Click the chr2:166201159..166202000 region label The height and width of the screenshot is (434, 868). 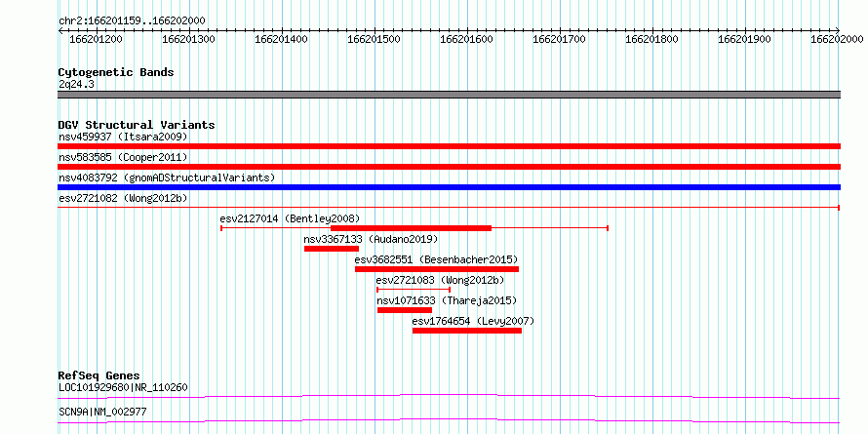click(x=132, y=21)
